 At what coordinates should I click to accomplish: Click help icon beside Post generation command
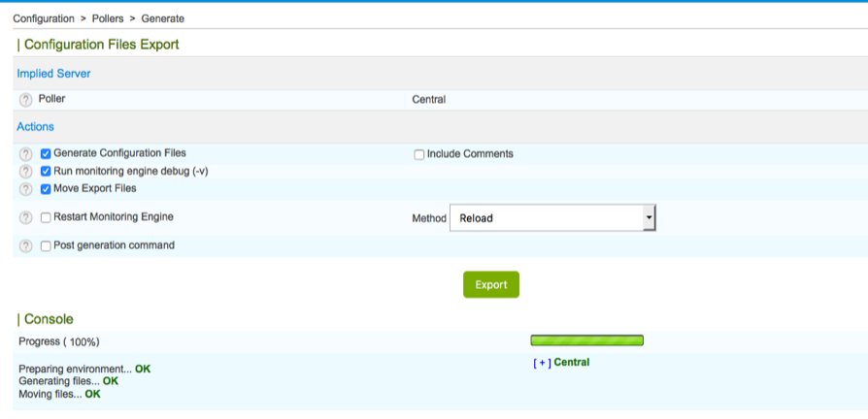[26, 246]
